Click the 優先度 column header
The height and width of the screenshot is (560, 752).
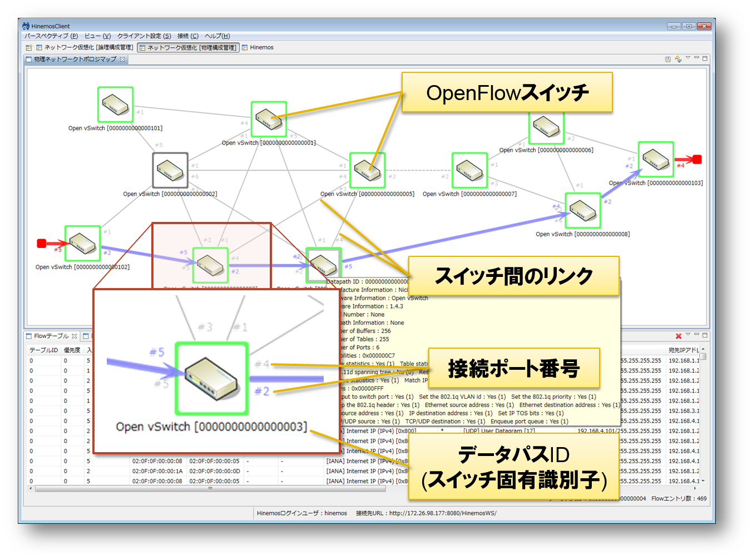72,350
